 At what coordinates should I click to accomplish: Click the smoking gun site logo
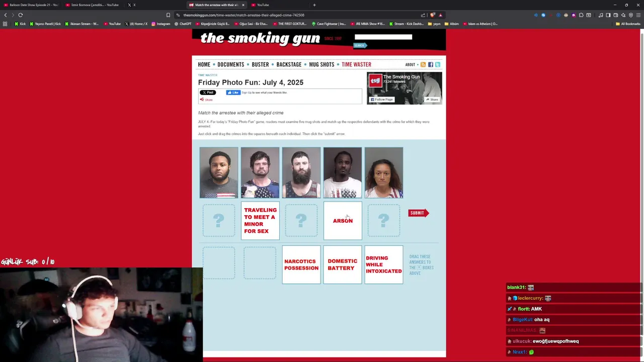coord(260,39)
